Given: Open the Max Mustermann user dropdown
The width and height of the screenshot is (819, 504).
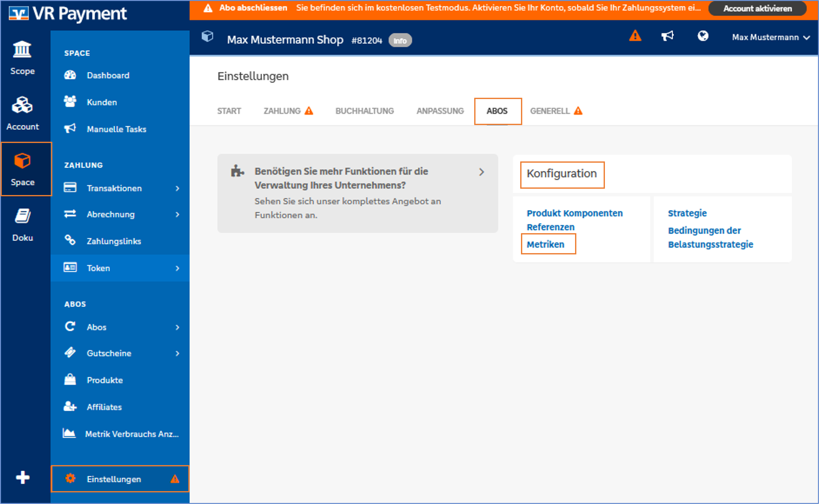Looking at the screenshot, I should (771, 37).
